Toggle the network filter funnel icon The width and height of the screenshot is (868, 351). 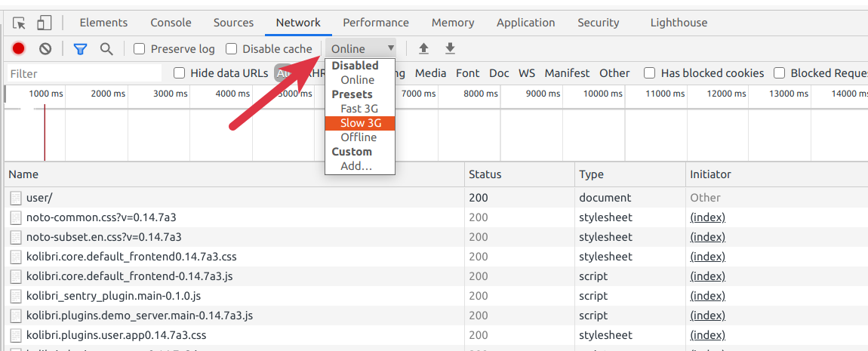80,49
